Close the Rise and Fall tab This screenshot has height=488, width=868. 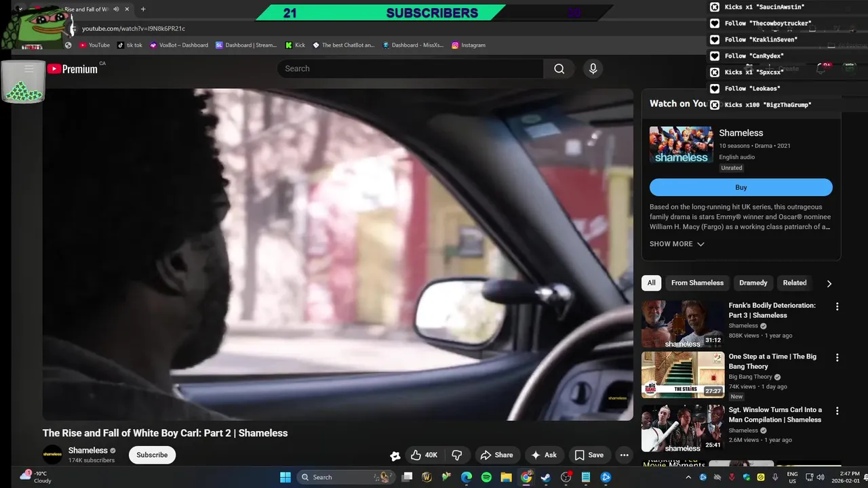pos(127,9)
